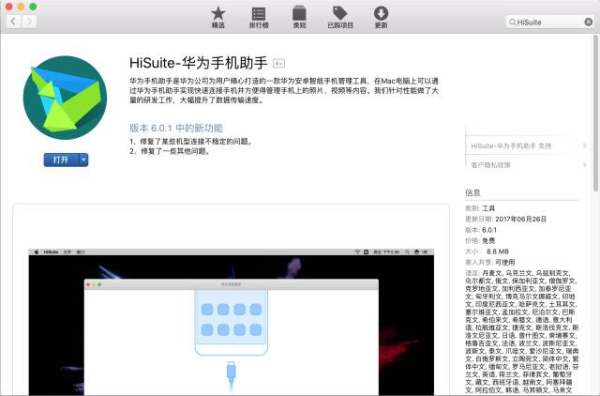Click the HiSuite search field
The width and height of the screenshot is (600, 396).
pos(550,22)
